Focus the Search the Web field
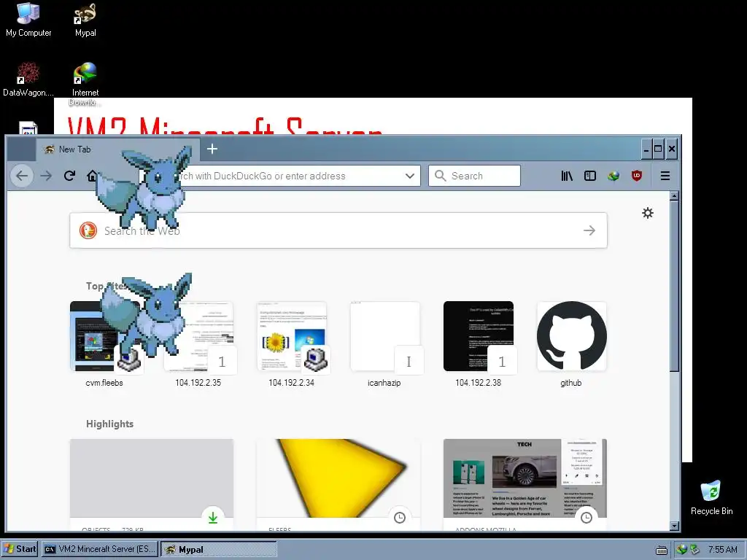747x560 pixels. 338,230
